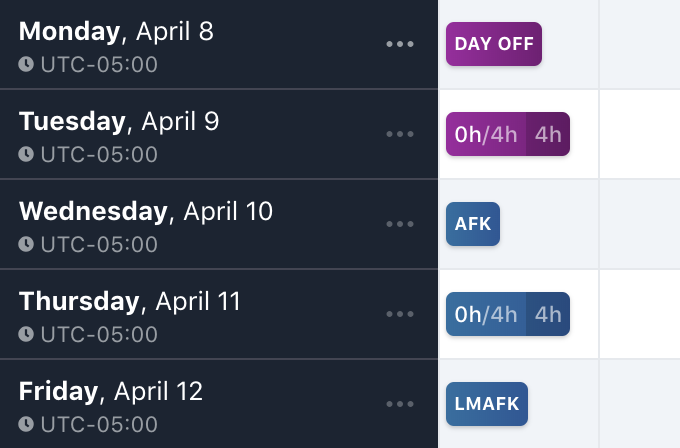Viewport: 680px width, 448px height.
Task: Select the blue AFK badge on Wednesday
Action: [x=473, y=224]
